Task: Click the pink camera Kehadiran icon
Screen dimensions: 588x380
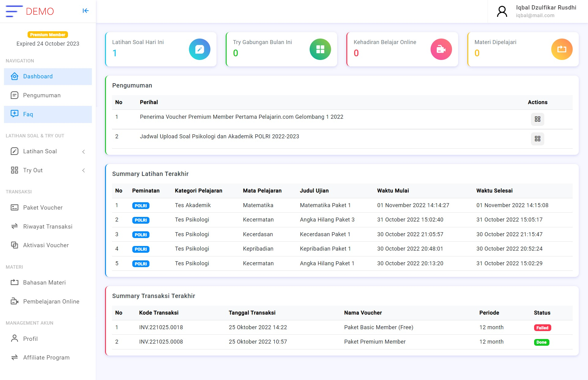Action: [441, 49]
